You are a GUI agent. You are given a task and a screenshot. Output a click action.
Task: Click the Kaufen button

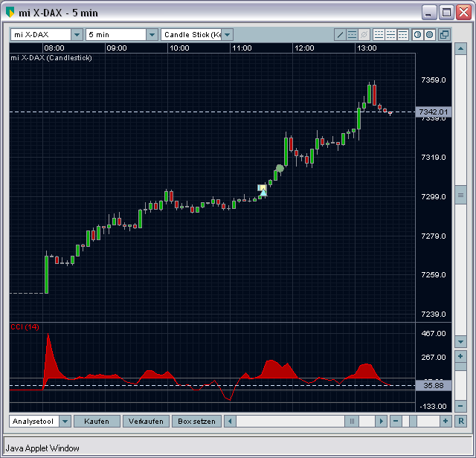tap(97, 422)
